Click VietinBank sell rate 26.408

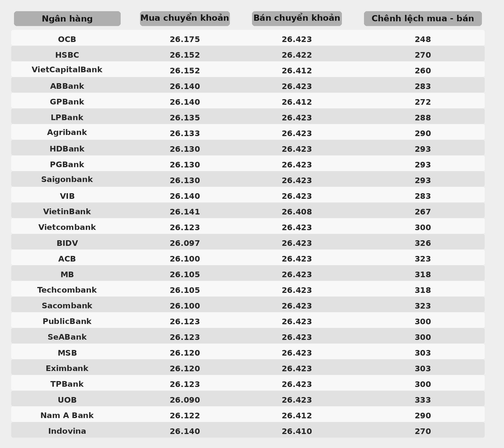tap(297, 212)
